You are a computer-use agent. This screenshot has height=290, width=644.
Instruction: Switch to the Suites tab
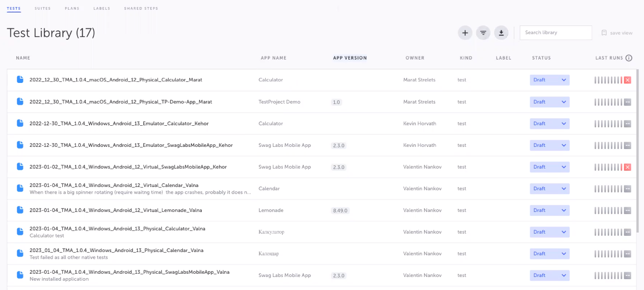[x=41, y=9]
